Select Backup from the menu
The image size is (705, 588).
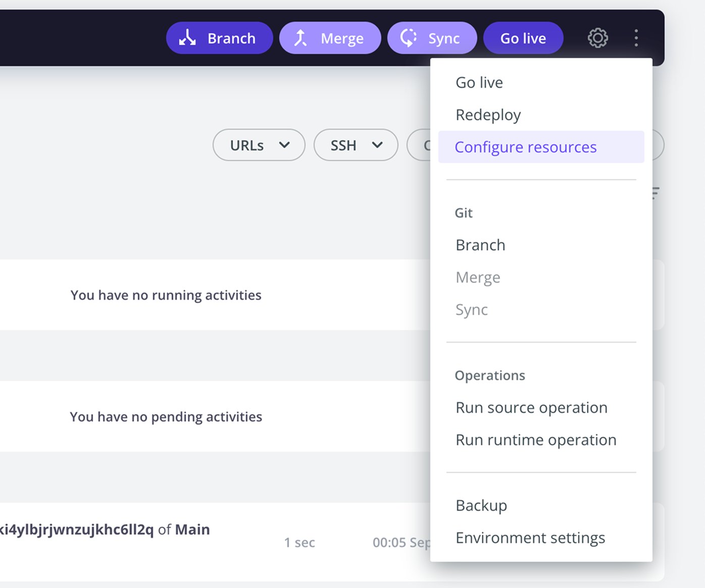click(481, 505)
